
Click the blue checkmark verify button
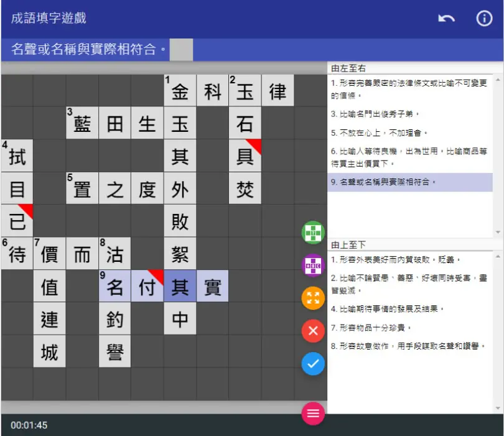[x=313, y=364]
